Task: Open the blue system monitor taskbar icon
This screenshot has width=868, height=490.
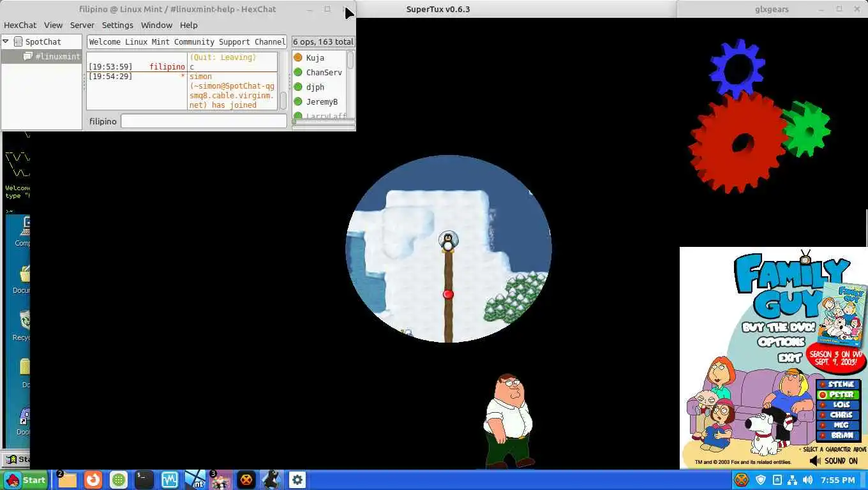Action: [x=170, y=480]
